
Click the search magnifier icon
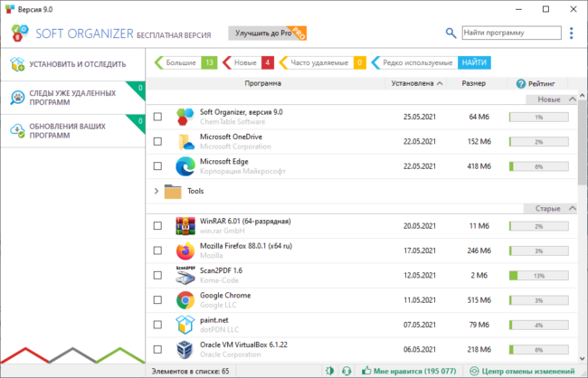pyautogui.click(x=450, y=33)
